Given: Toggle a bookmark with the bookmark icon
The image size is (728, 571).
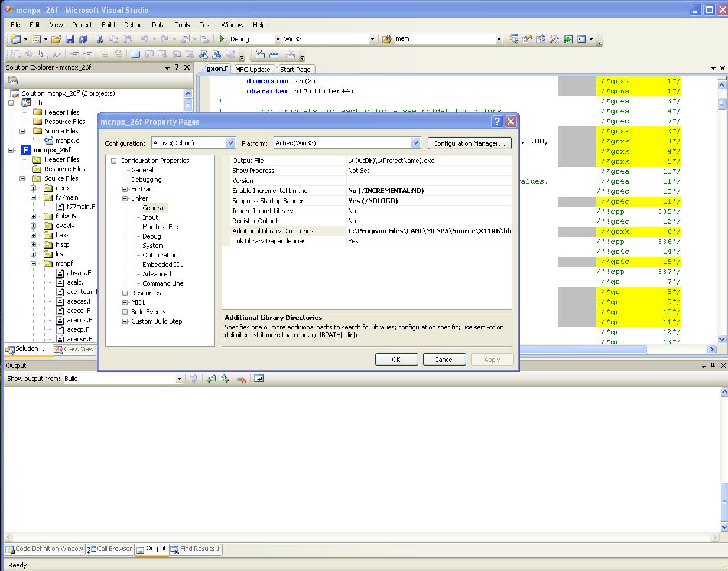Looking at the screenshot, I should coord(135,54).
